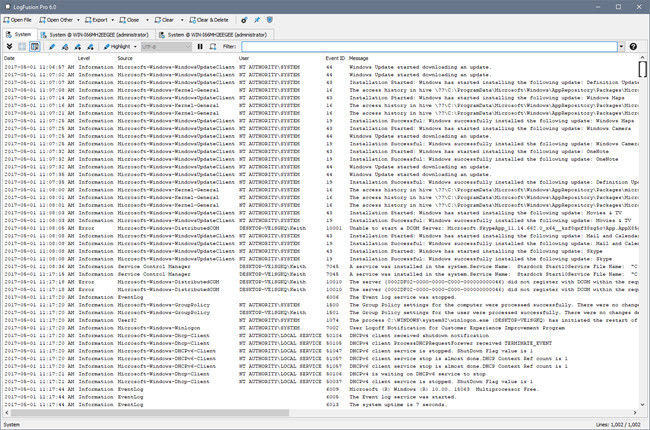Expand the Highlight dropdown arrow
The image size is (650, 430).
(135, 46)
